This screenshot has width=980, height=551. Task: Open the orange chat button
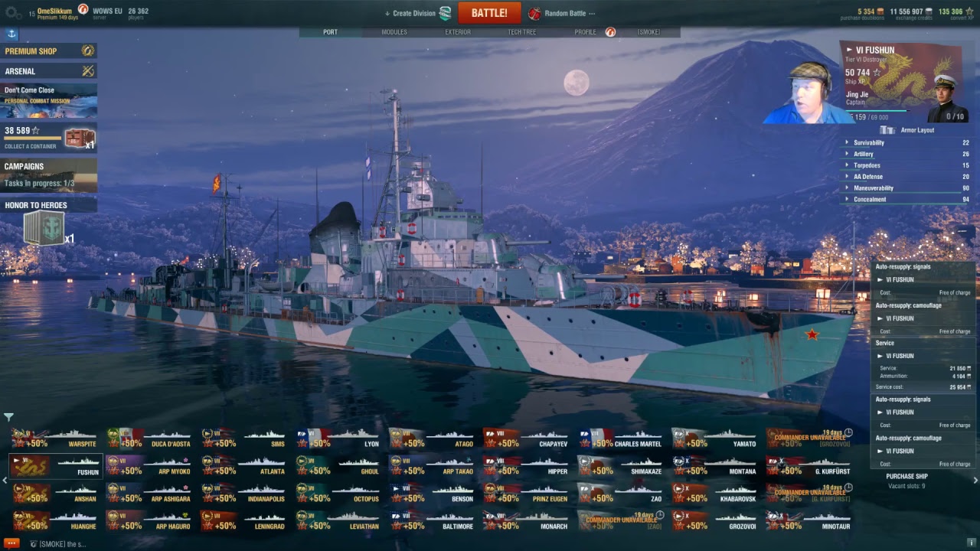pos(12,543)
